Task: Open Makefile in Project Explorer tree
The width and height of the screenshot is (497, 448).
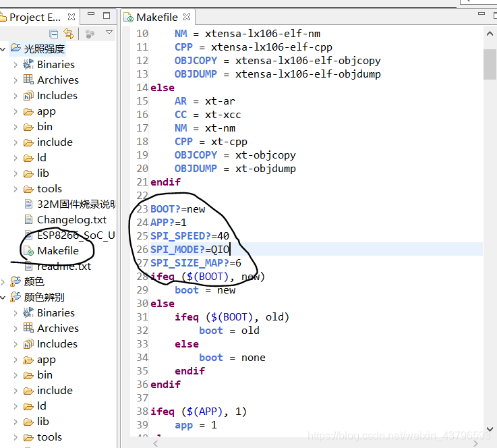Action: pyautogui.click(x=58, y=251)
